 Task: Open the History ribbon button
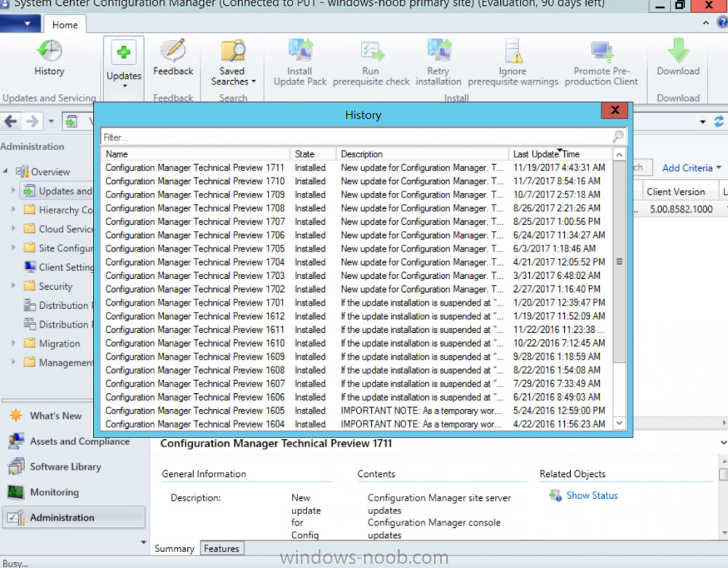[x=50, y=58]
